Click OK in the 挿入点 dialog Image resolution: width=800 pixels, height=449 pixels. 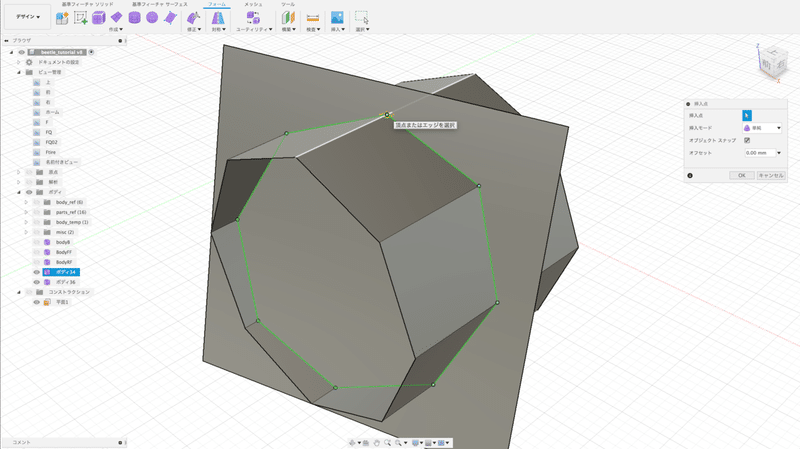[x=741, y=176]
